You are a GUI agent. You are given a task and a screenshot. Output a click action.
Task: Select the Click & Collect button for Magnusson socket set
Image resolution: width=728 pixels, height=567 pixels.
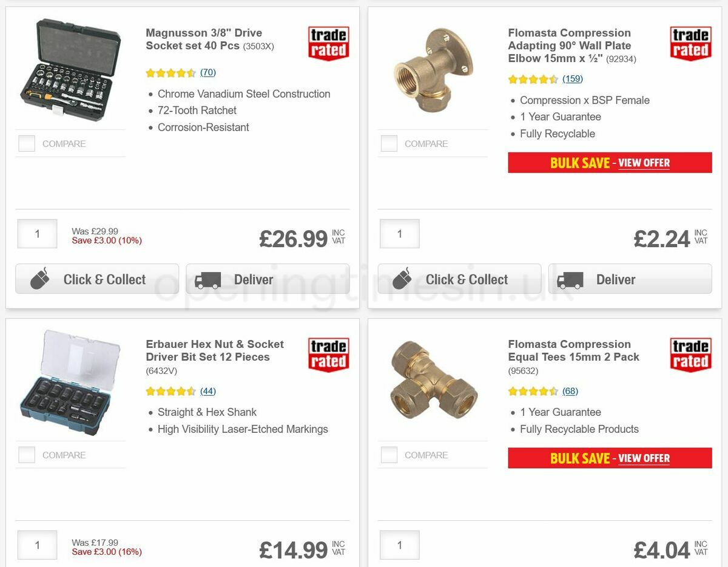click(97, 279)
